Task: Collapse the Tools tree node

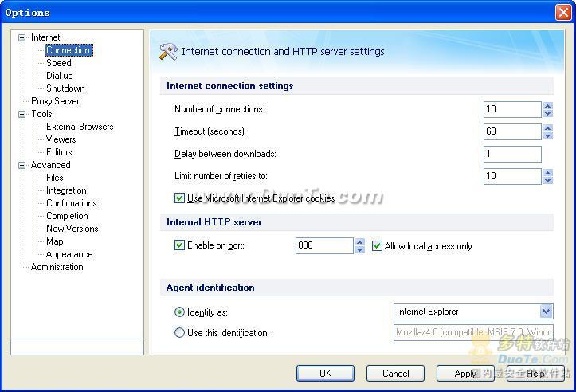Action: click(x=22, y=114)
